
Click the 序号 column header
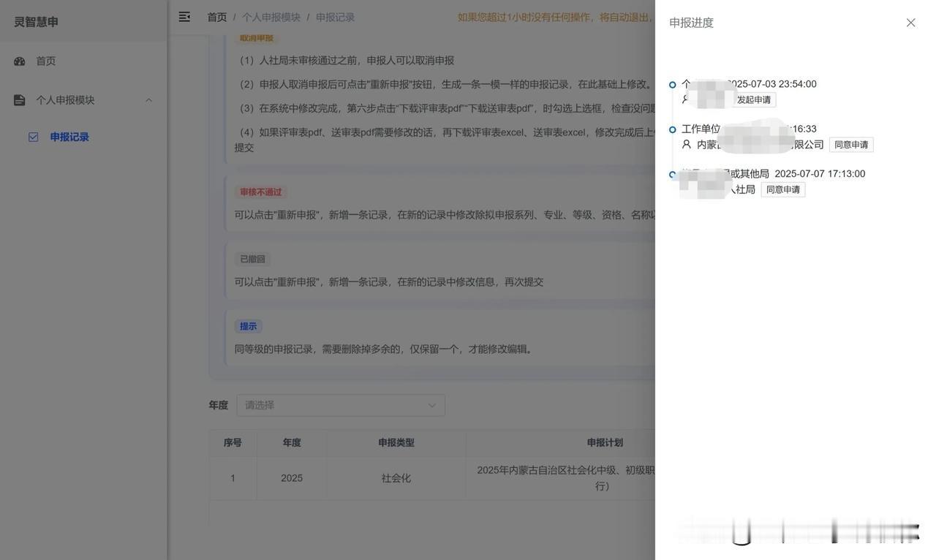[x=233, y=443]
